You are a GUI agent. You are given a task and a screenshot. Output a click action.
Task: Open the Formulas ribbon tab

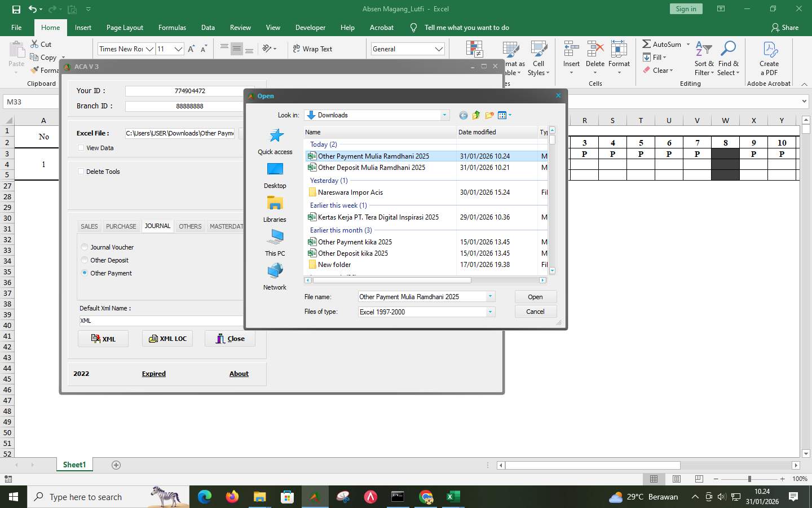172,27
